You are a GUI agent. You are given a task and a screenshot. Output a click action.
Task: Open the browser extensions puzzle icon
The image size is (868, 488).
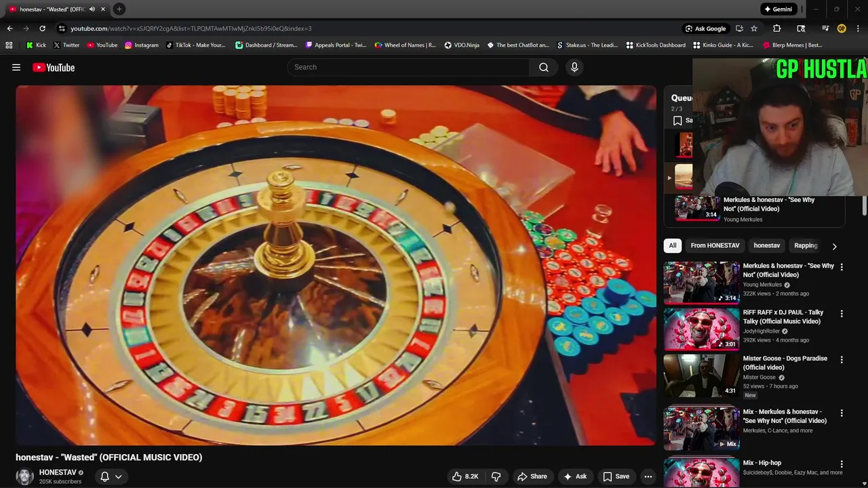click(777, 28)
